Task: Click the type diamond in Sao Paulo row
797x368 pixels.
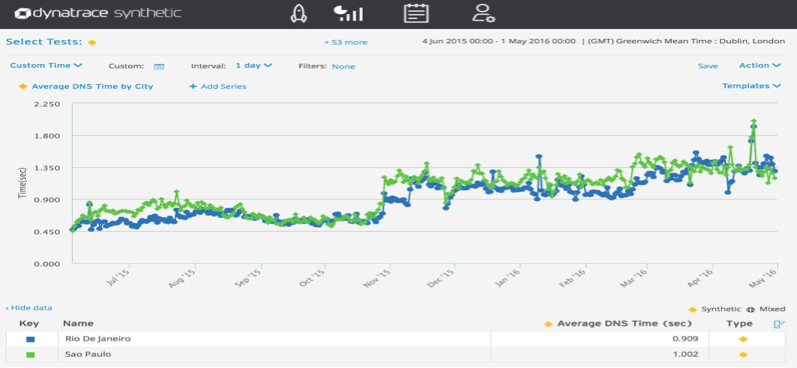Action: (x=743, y=355)
